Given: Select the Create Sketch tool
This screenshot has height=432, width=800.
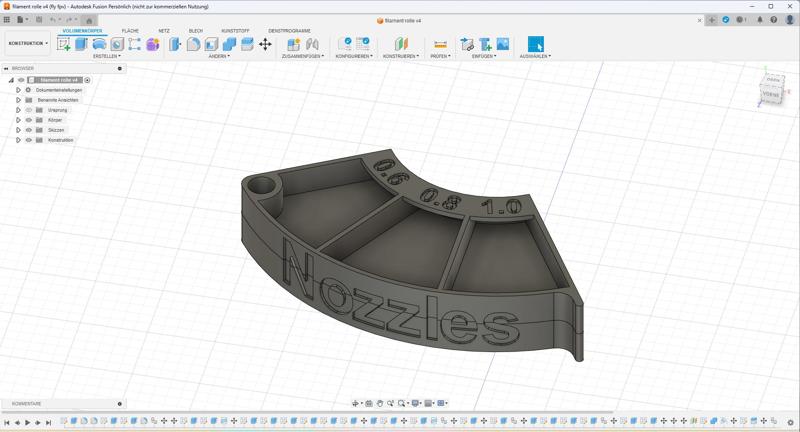Looking at the screenshot, I should (64, 44).
